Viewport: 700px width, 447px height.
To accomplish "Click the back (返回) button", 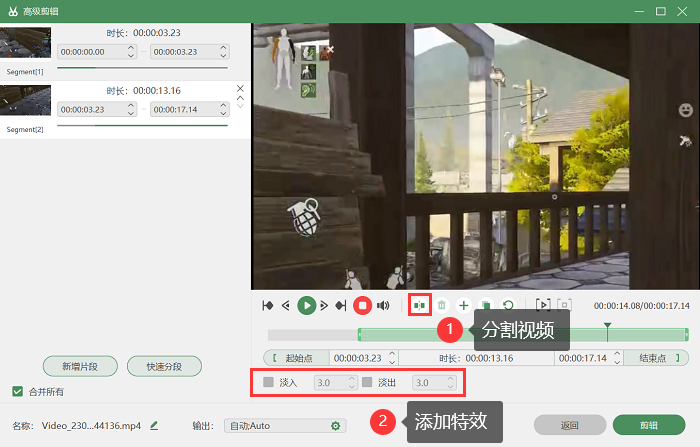I will (x=570, y=425).
